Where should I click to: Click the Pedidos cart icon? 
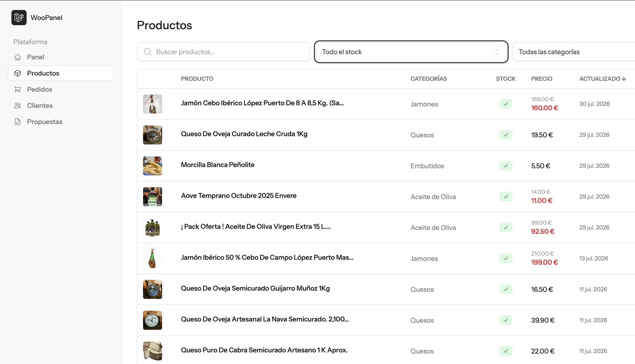[x=18, y=89]
